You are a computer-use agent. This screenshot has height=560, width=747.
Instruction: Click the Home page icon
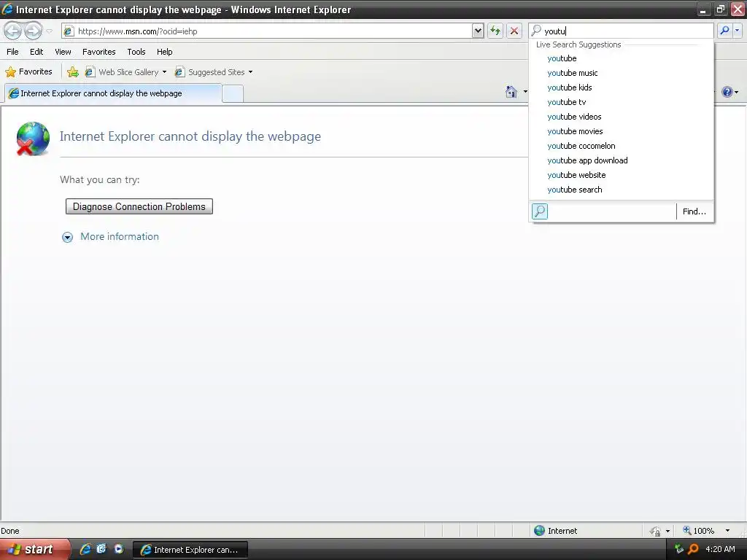point(511,91)
